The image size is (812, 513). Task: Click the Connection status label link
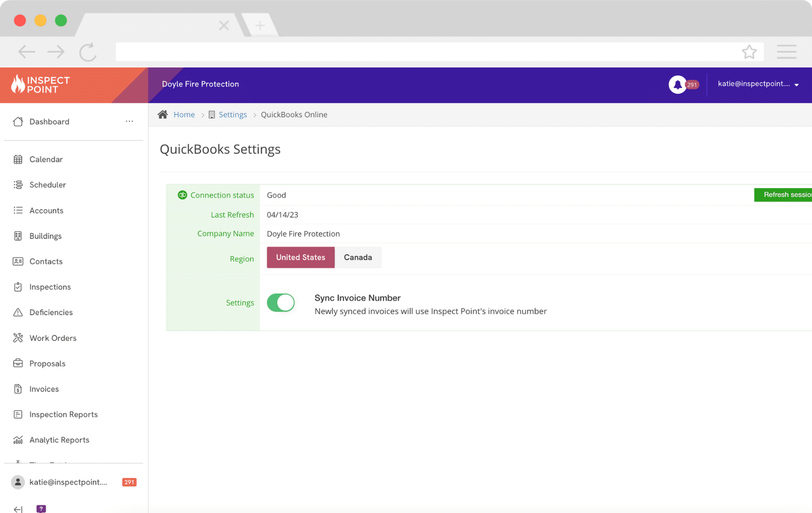coord(222,195)
